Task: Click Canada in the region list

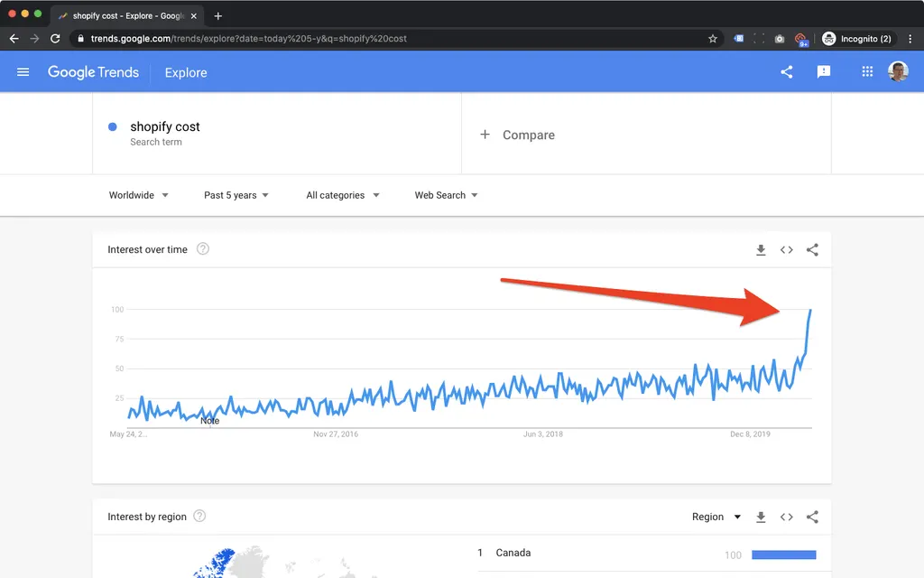Action: pyautogui.click(x=513, y=553)
